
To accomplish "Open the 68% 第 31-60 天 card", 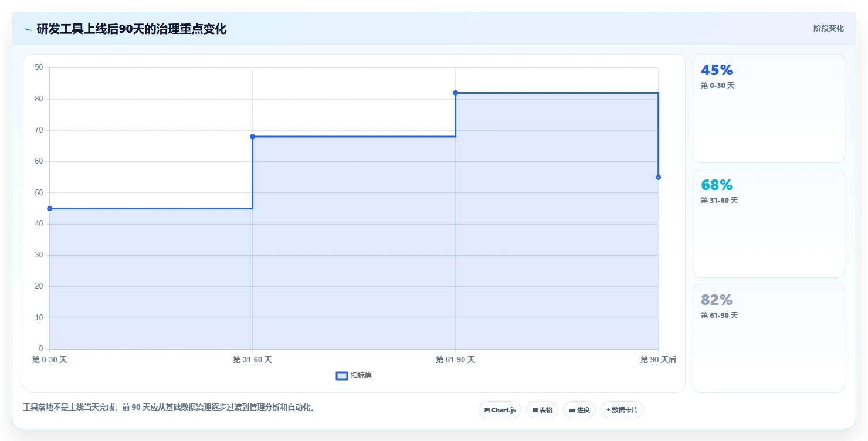I will click(x=768, y=223).
